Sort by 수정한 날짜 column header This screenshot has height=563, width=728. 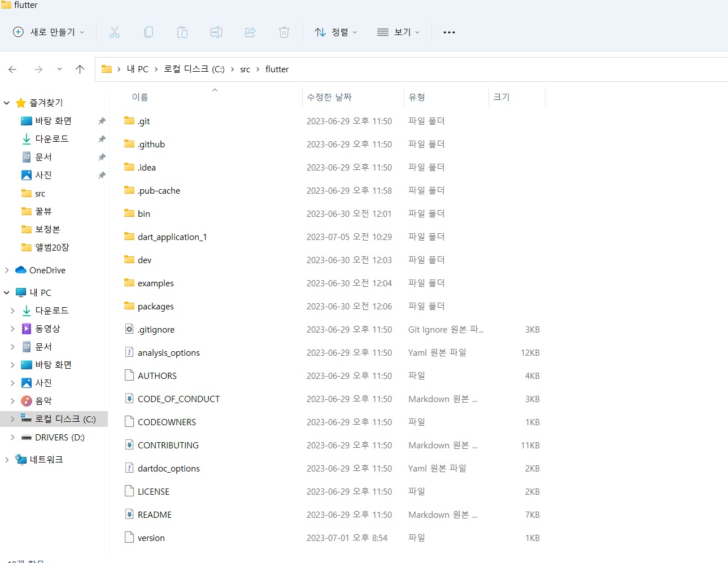[x=329, y=97]
